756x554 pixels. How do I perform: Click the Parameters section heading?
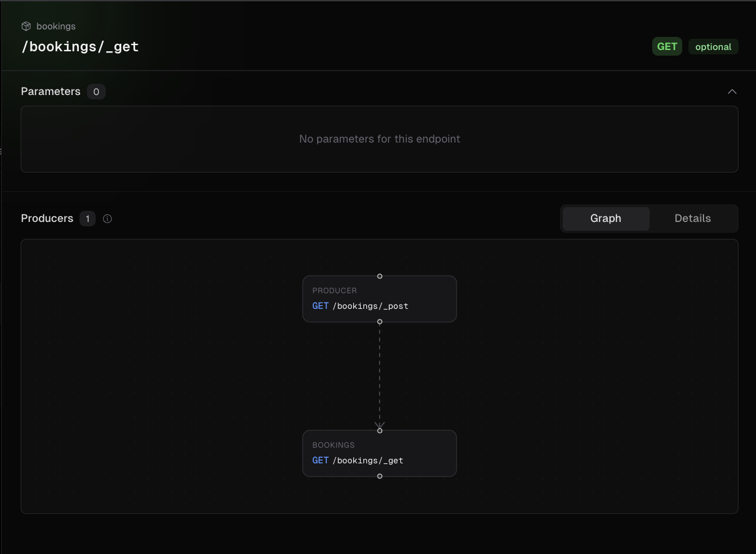(51, 92)
